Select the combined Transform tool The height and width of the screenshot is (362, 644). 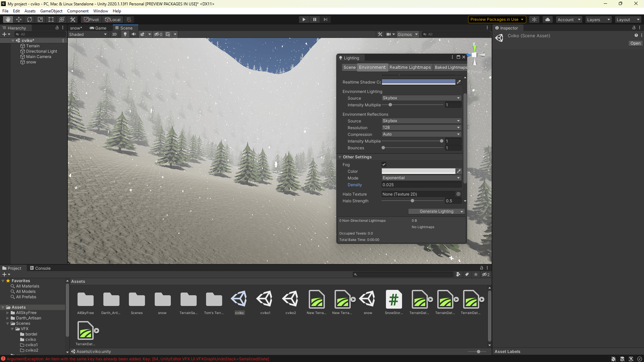(x=62, y=19)
